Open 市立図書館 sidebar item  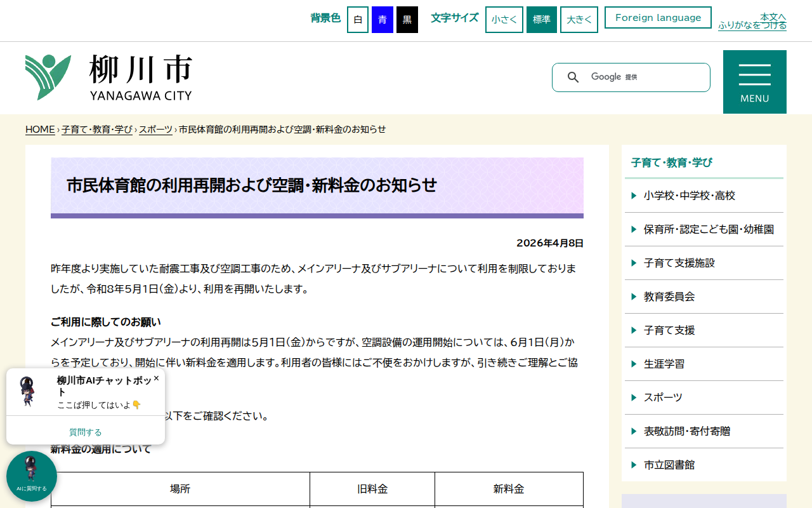[704, 465]
